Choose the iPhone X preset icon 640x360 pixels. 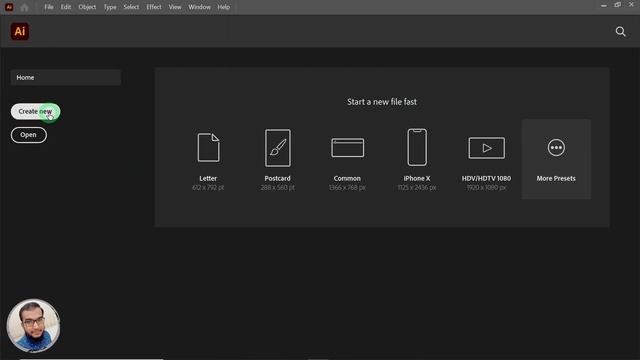click(417, 147)
